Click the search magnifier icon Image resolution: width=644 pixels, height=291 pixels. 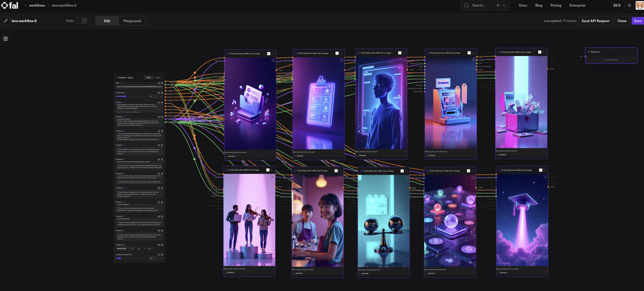click(466, 6)
